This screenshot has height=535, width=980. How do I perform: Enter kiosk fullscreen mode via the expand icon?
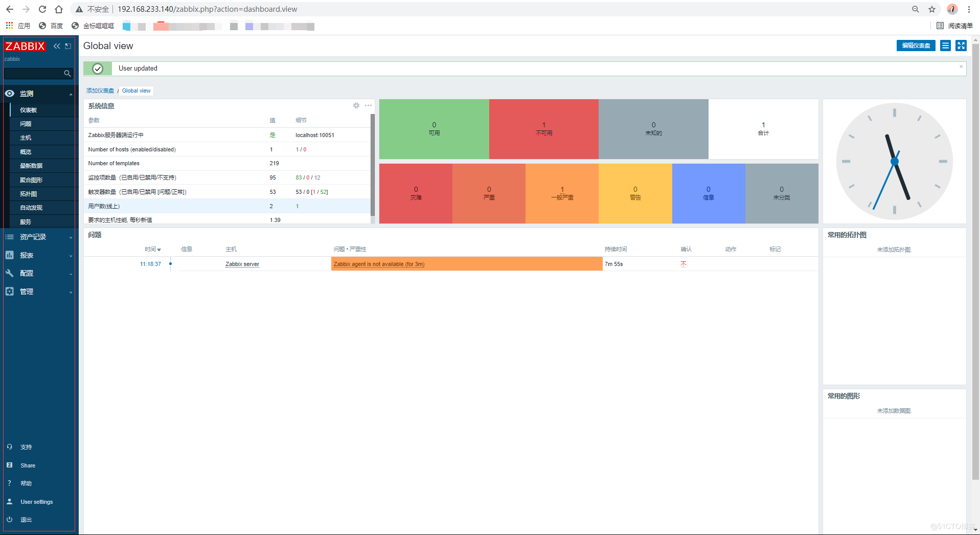(961, 46)
